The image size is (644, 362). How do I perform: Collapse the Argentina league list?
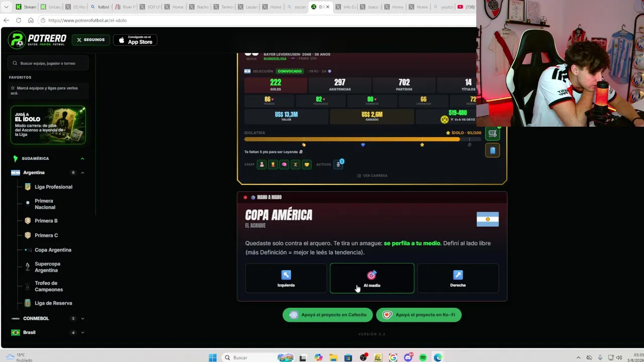coord(83,172)
